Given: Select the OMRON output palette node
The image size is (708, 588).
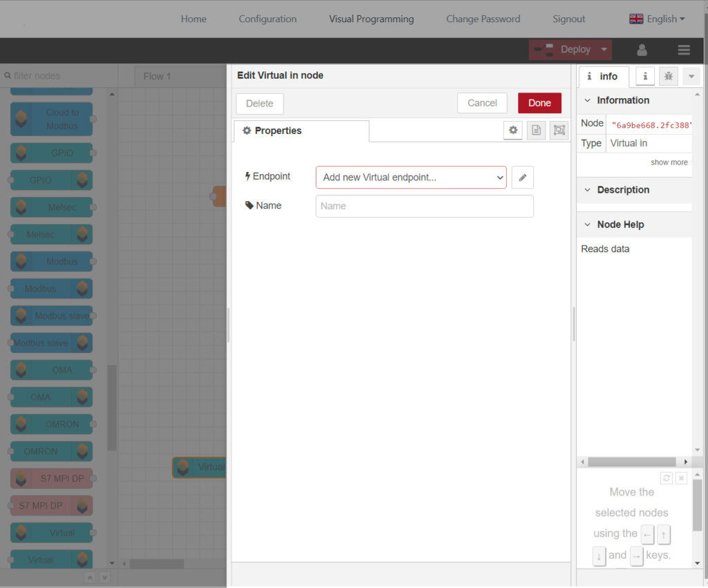Looking at the screenshot, I should point(51,451).
